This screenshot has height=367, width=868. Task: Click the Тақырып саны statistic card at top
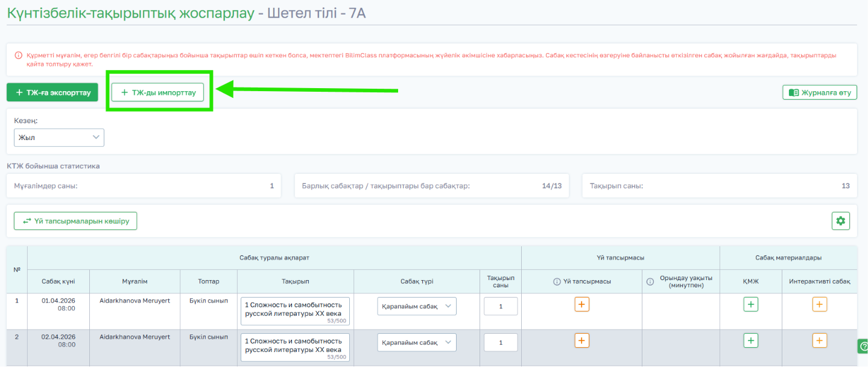point(720,186)
